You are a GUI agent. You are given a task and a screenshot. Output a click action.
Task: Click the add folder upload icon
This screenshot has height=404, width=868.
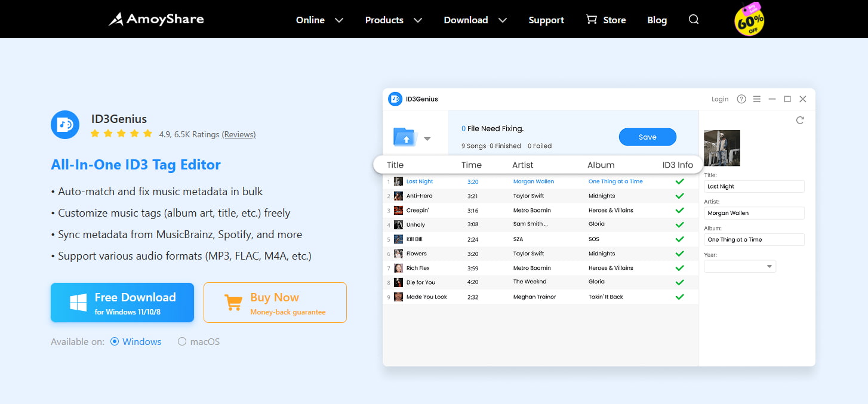tap(405, 137)
